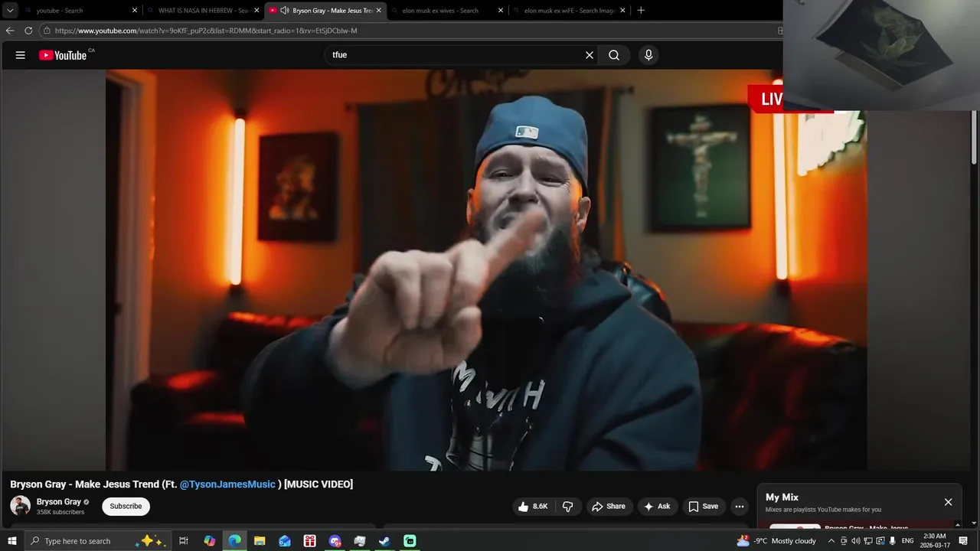View site information lock icon
The image size is (980, 551).
pyautogui.click(x=47, y=31)
